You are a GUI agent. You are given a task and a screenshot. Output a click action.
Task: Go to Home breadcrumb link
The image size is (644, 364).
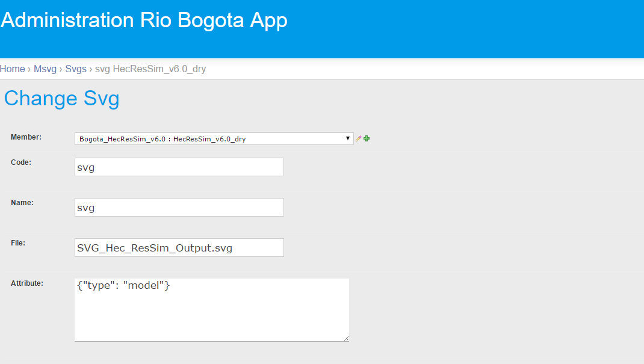[x=12, y=69]
